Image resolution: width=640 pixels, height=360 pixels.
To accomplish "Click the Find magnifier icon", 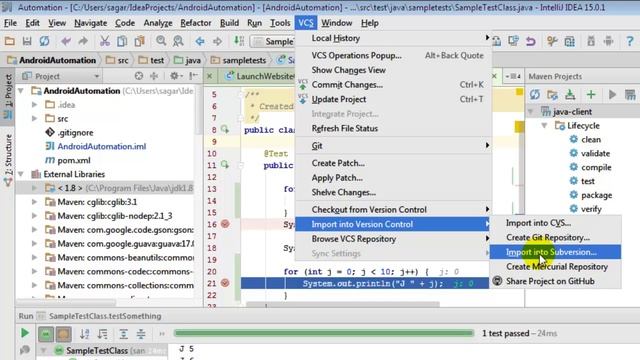I will [x=161, y=41].
